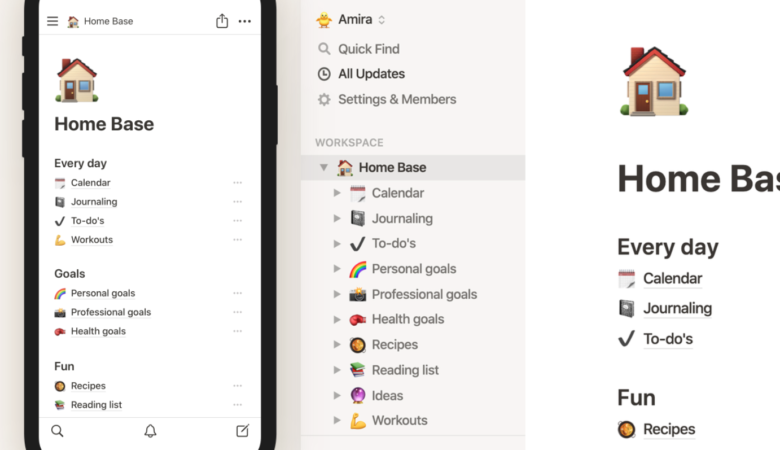Viewport: 780px width, 450px height.
Task: Expand the Recipes page in sidebar
Action: click(x=337, y=345)
